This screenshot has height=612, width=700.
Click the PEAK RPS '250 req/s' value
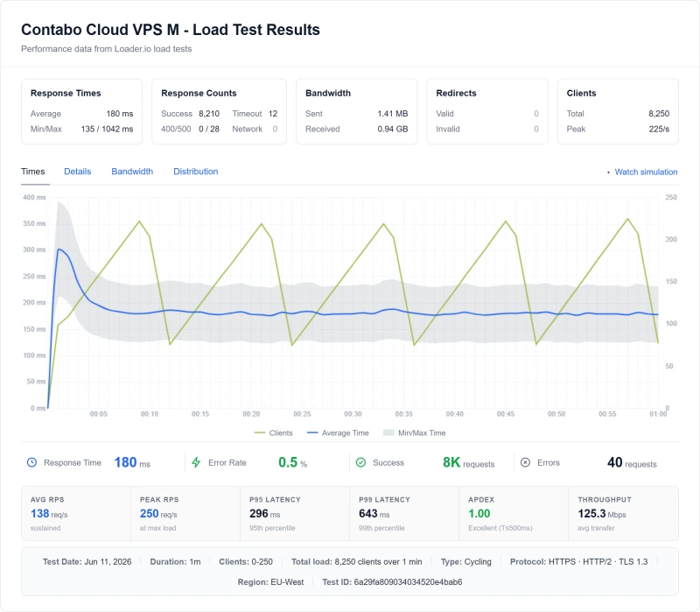point(158,514)
